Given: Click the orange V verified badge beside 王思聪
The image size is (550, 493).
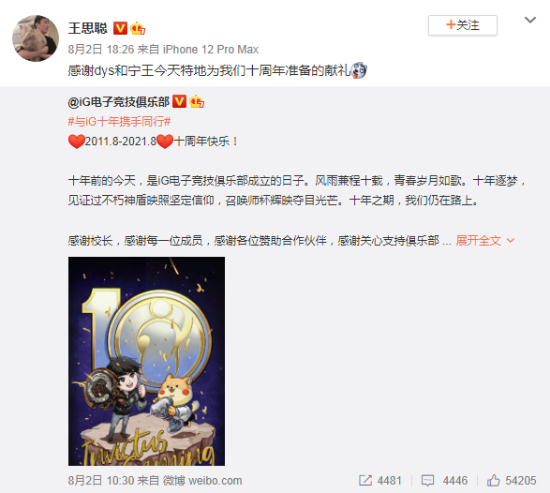Looking at the screenshot, I should 120,28.
